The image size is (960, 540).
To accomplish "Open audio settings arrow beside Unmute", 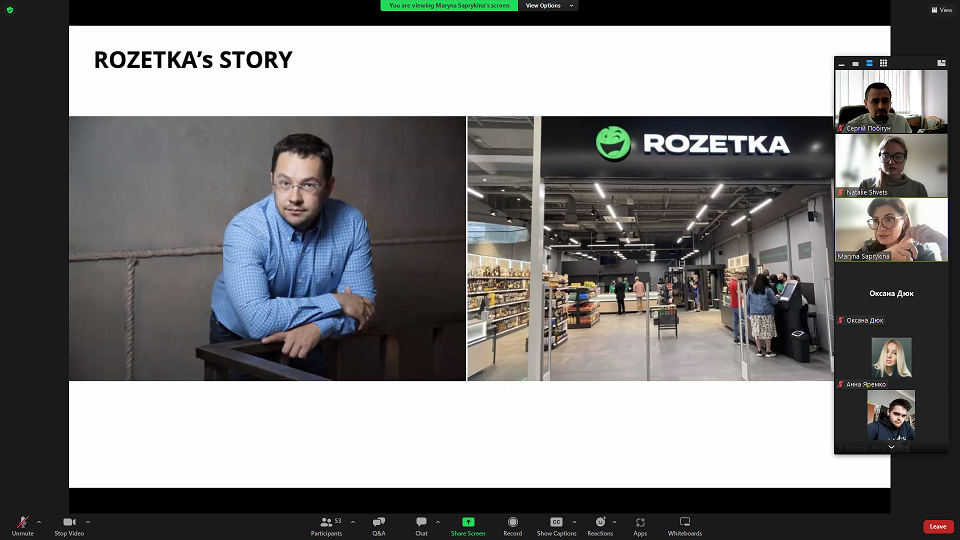I will tap(39, 521).
